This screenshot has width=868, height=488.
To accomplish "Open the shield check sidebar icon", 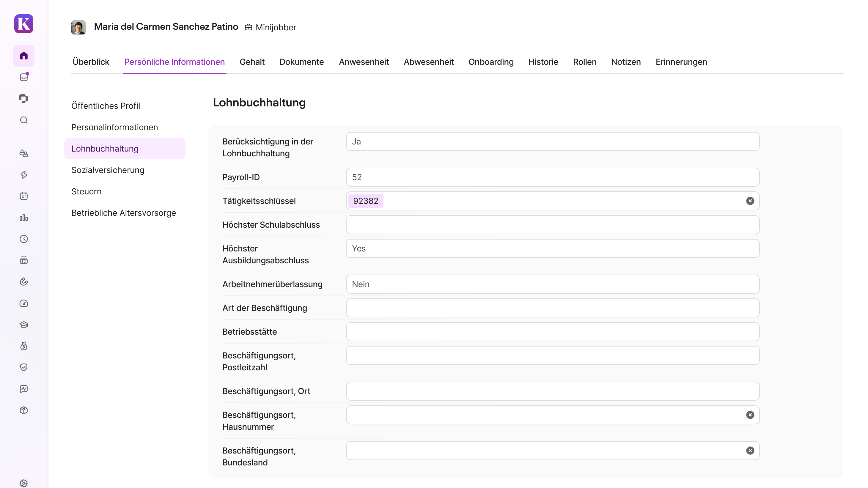I will 23,367.
